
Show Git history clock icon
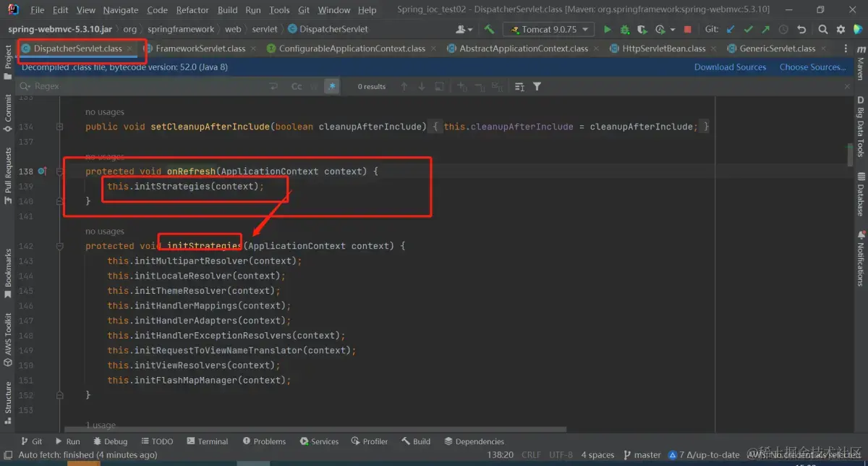(783, 30)
